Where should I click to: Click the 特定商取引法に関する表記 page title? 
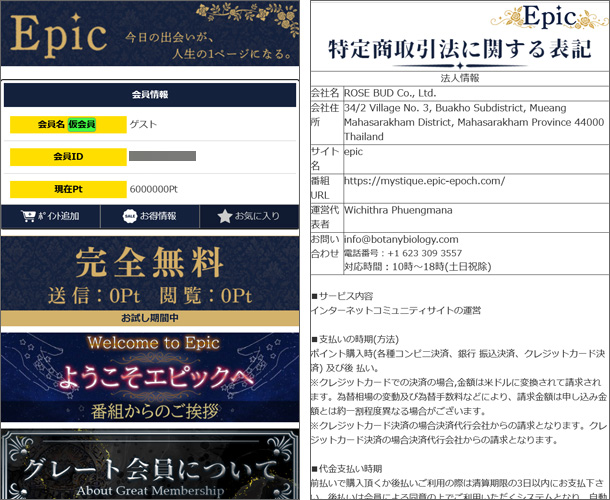coord(460,49)
